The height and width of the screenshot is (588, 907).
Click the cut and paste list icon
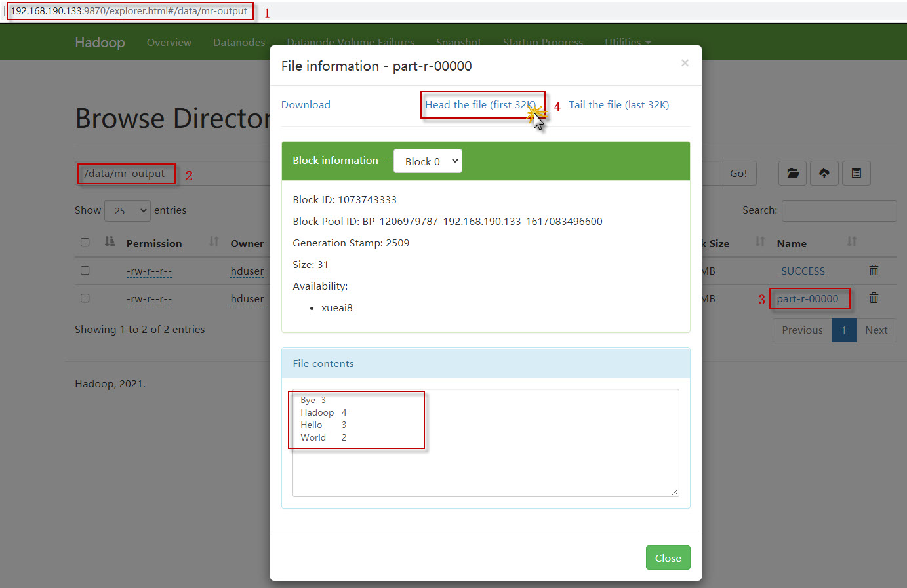(x=856, y=173)
